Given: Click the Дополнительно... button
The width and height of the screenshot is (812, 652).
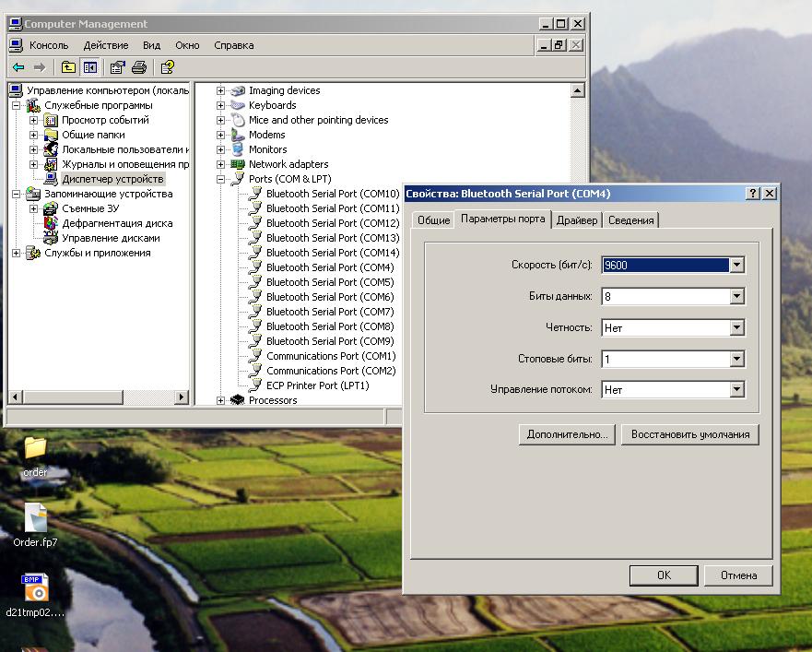Looking at the screenshot, I should pos(567,434).
